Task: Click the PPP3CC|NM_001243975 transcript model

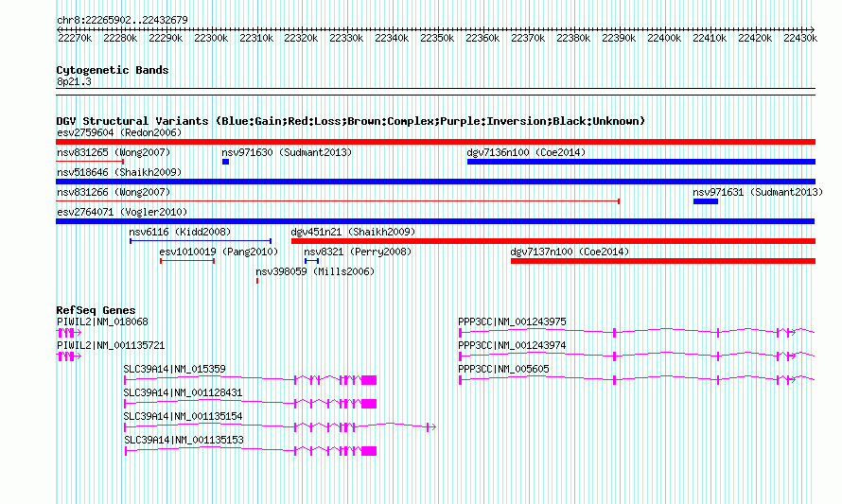Action: (x=637, y=333)
